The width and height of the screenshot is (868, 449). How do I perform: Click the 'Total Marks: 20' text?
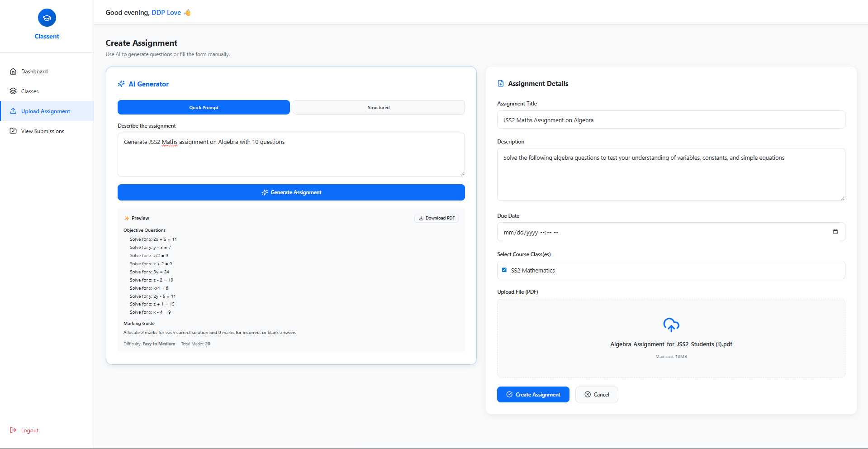pos(196,344)
